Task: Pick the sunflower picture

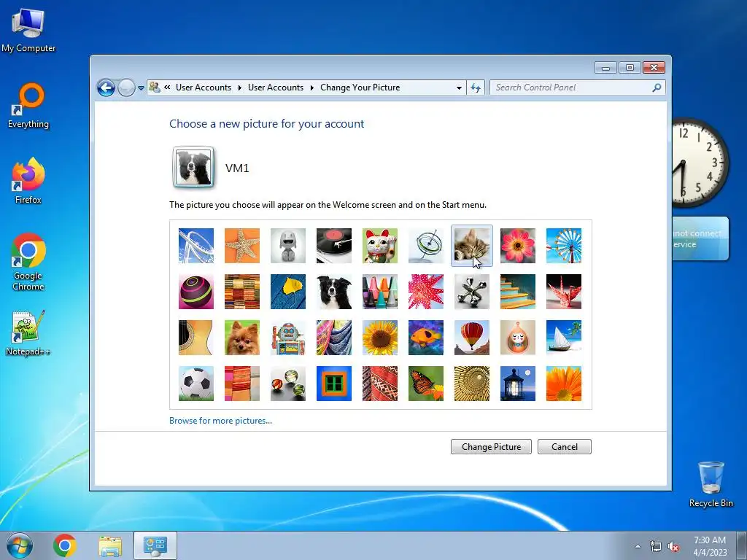Action: click(x=380, y=338)
